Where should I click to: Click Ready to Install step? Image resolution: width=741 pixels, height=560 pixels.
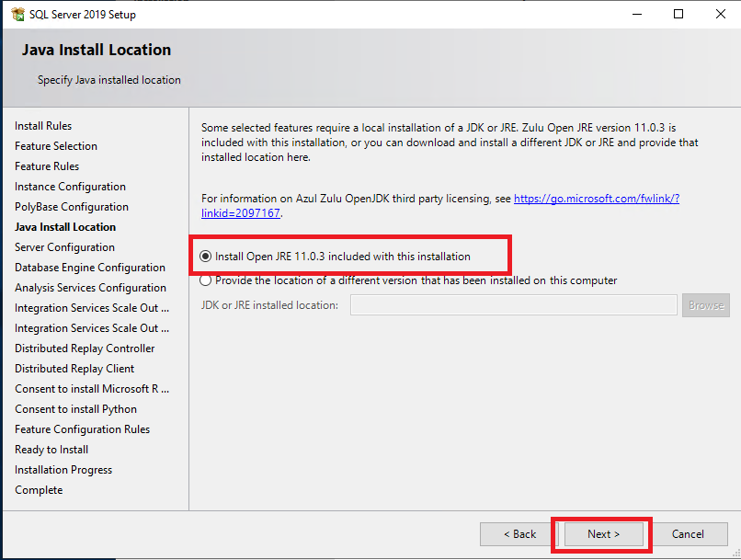point(51,450)
